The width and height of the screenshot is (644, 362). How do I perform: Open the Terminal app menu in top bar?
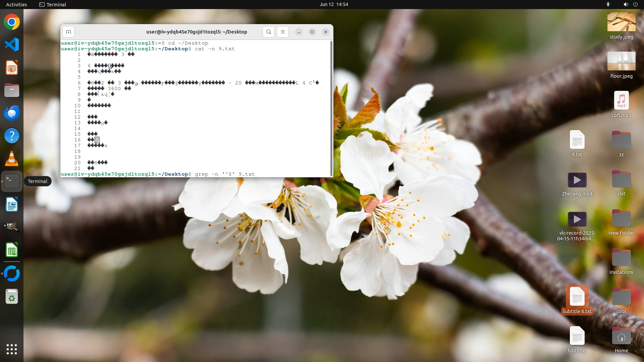tap(53, 4)
